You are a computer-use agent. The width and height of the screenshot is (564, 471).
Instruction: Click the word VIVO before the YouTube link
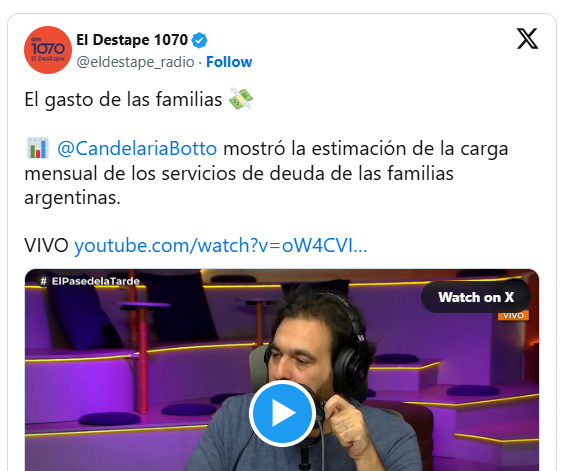(x=46, y=246)
